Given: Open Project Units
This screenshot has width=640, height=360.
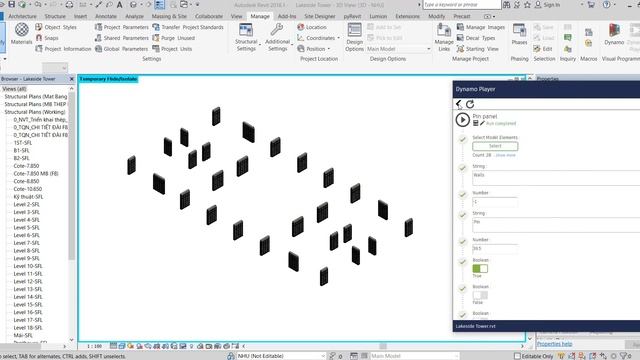Looking at the screenshot, I should pyautogui.click(x=172, y=49).
